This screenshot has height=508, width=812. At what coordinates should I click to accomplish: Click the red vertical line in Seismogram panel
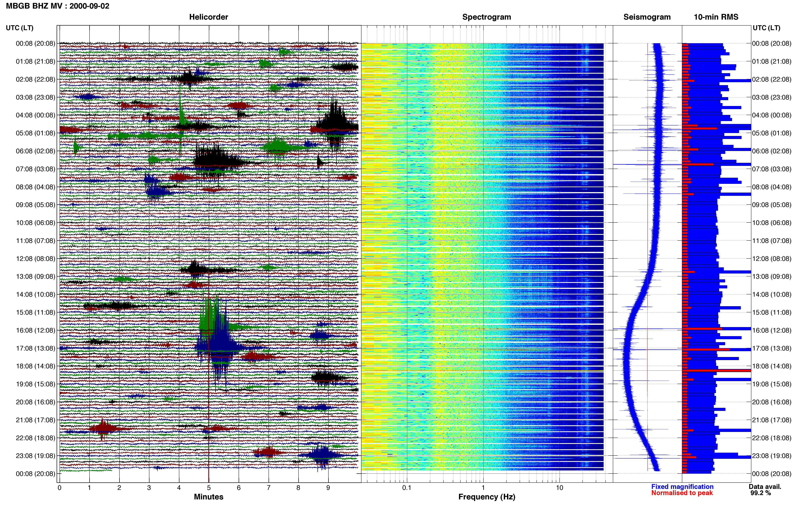647,257
